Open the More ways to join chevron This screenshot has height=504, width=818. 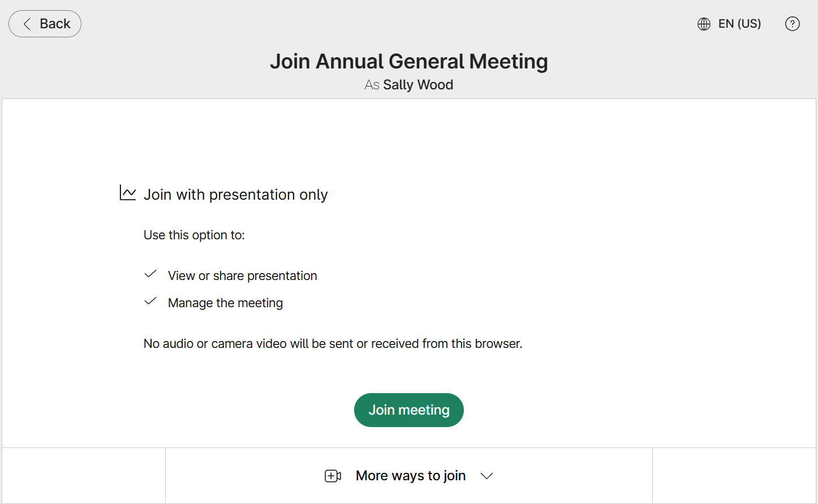pos(487,476)
